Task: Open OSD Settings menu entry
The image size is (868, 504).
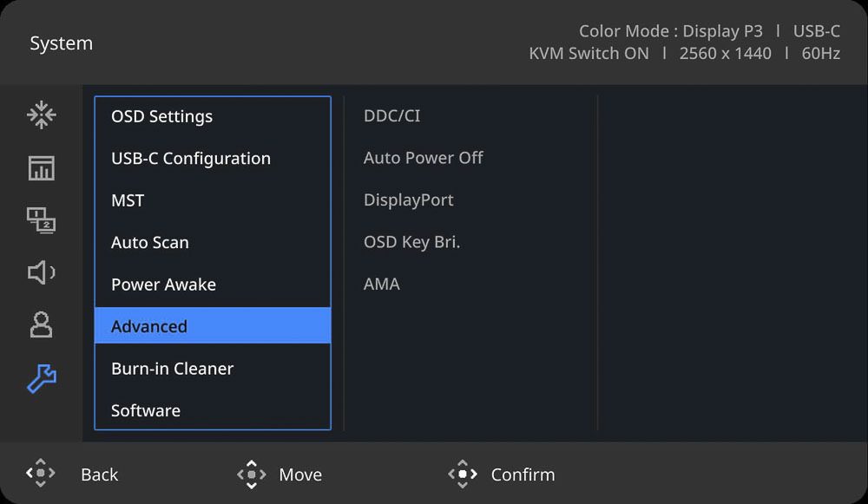Action: [x=213, y=116]
